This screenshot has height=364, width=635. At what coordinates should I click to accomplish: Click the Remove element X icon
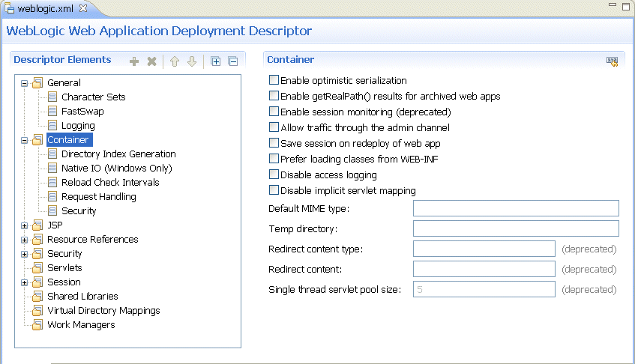pos(152,61)
